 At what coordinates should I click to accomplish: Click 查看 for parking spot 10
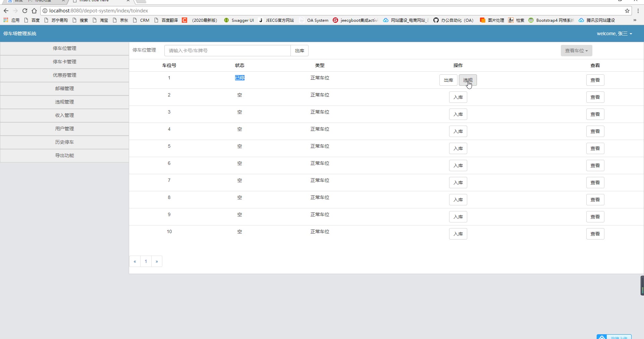[595, 234]
